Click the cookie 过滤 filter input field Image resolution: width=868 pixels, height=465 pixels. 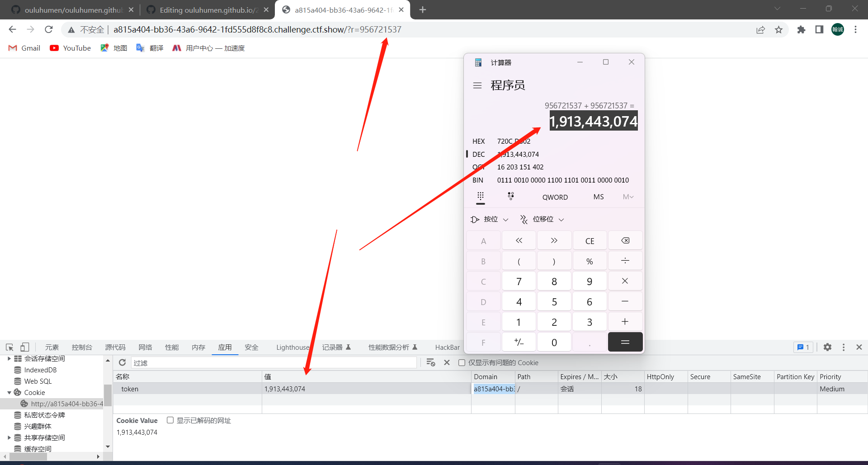pos(274,362)
